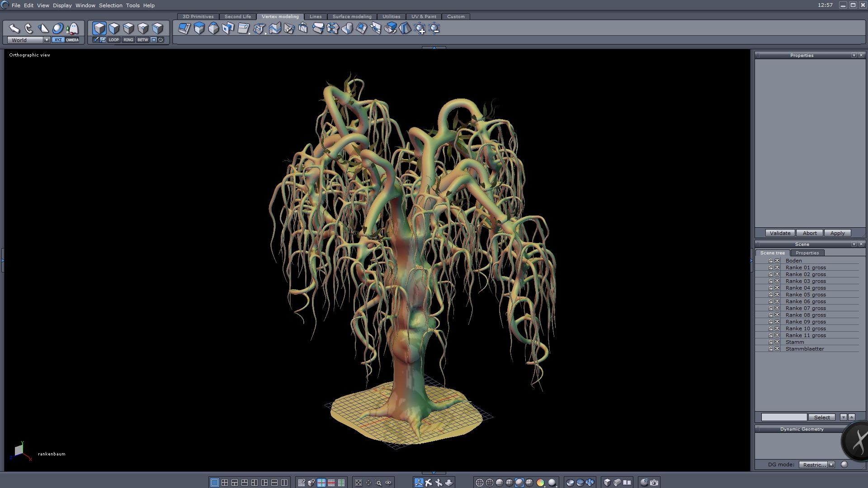Select the wireframe globe display mode icon
The width and height of the screenshot is (868, 488).
click(x=480, y=483)
